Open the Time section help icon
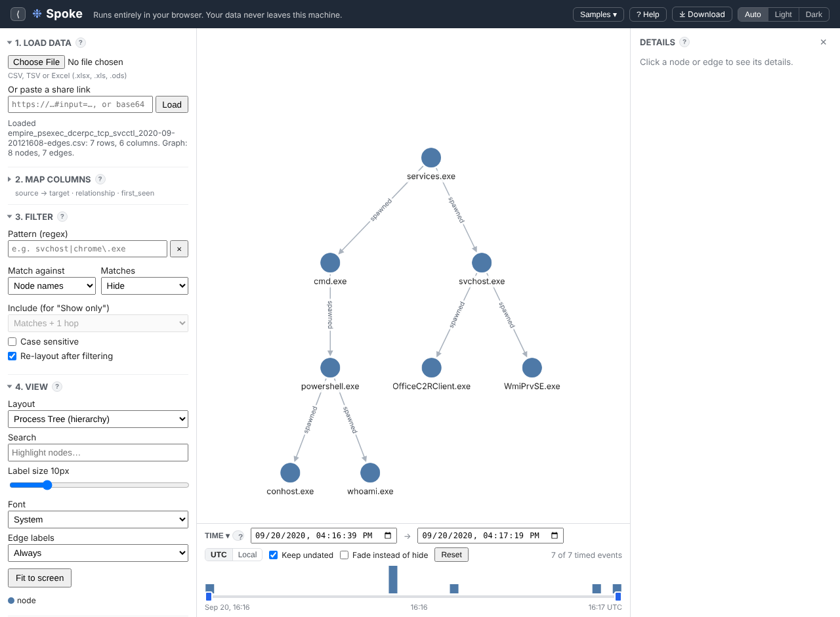Screen dimensions: 840x617 coord(239,536)
